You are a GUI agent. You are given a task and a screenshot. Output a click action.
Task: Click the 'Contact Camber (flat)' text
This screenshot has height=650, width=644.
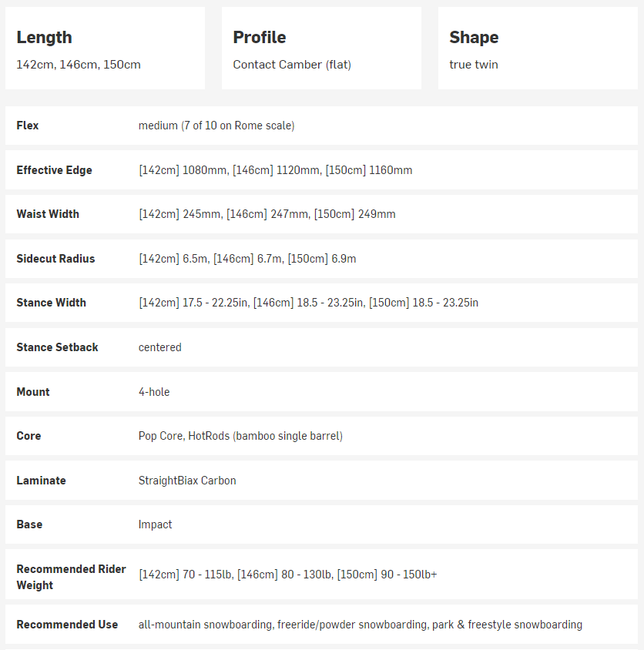[292, 65]
